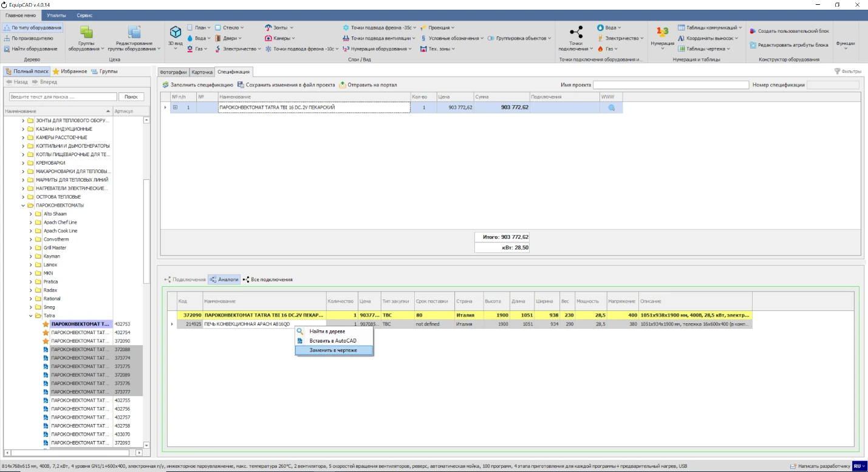This screenshot has width=868, height=472.
Task: Select the Convotherm folder in the tree
Action: [x=55, y=239]
